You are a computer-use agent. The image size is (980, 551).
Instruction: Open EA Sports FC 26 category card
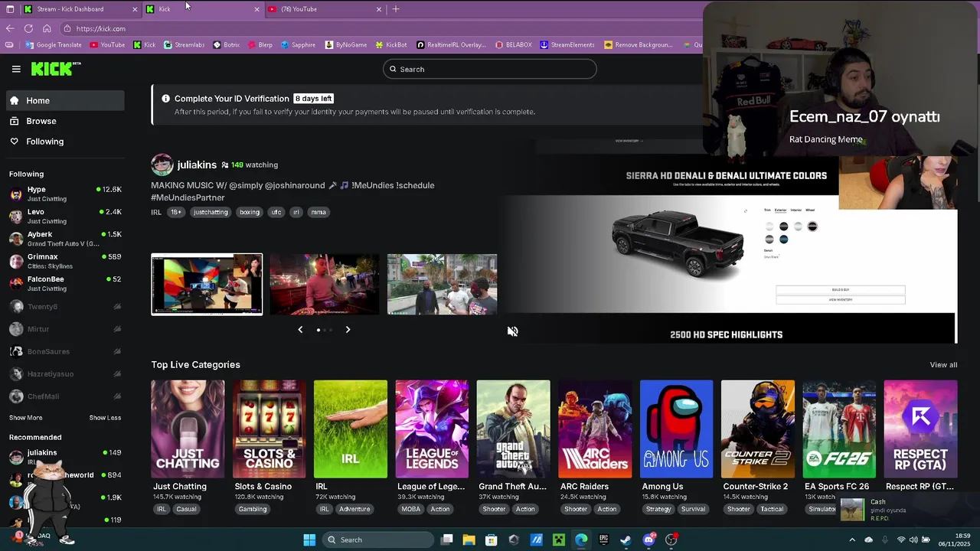pos(839,429)
